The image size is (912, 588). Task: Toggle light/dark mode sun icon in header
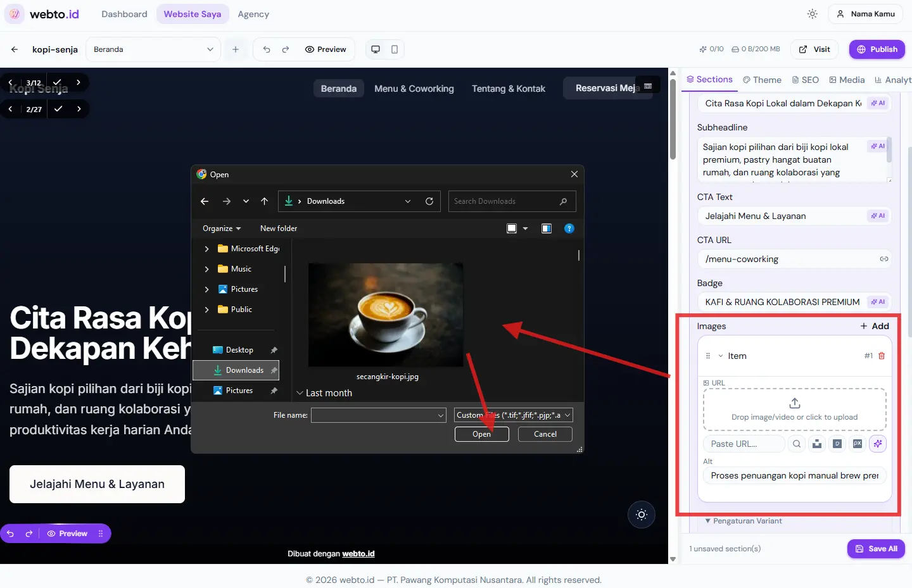[813, 14]
